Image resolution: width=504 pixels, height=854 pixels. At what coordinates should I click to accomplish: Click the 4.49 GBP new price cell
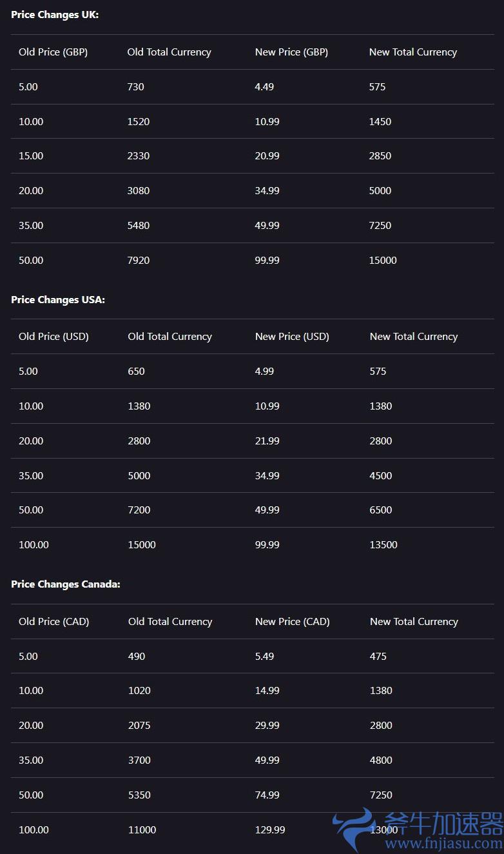(264, 87)
